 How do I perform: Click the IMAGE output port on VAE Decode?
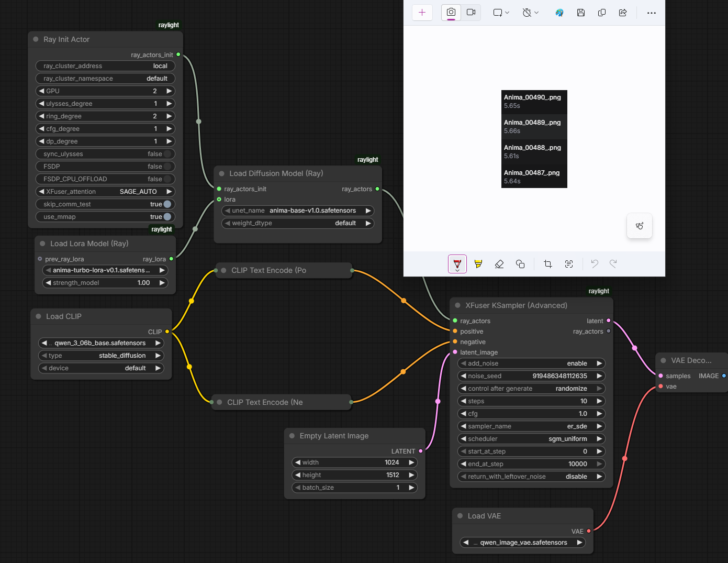click(724, 376)
